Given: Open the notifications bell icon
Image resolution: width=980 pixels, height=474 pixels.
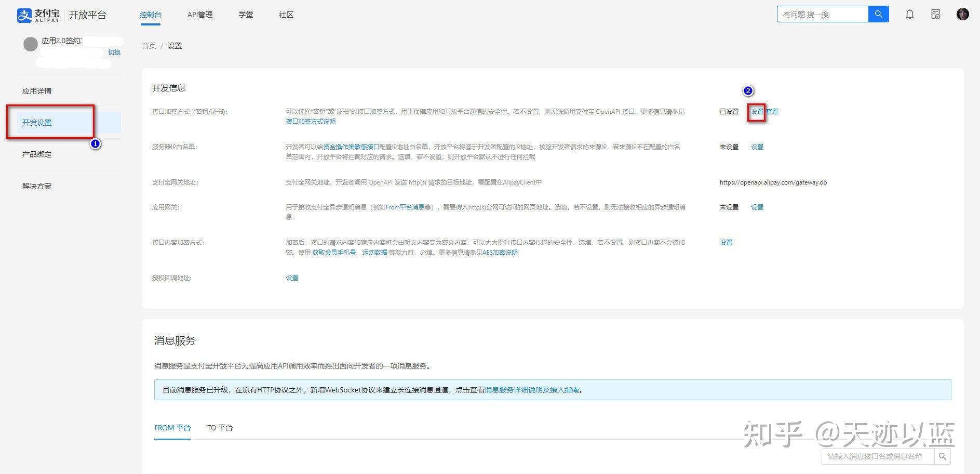Looking at the screenshot, I should click(910, 15).
